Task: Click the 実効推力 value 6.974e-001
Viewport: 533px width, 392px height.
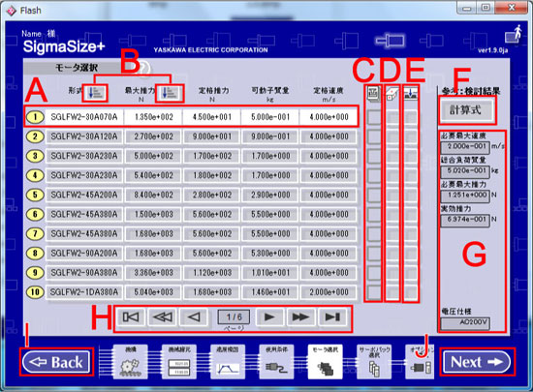Action: tap(465, 221)
